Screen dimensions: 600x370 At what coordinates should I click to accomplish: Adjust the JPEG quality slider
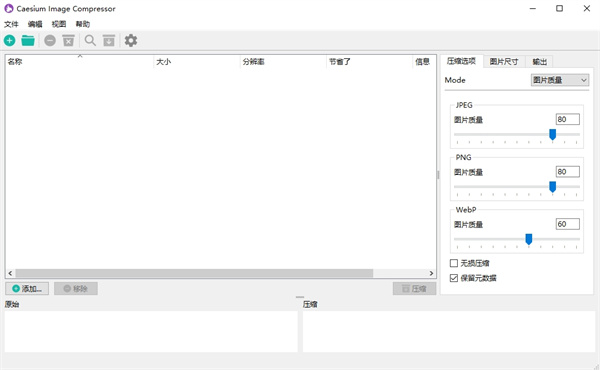[552, 135]
